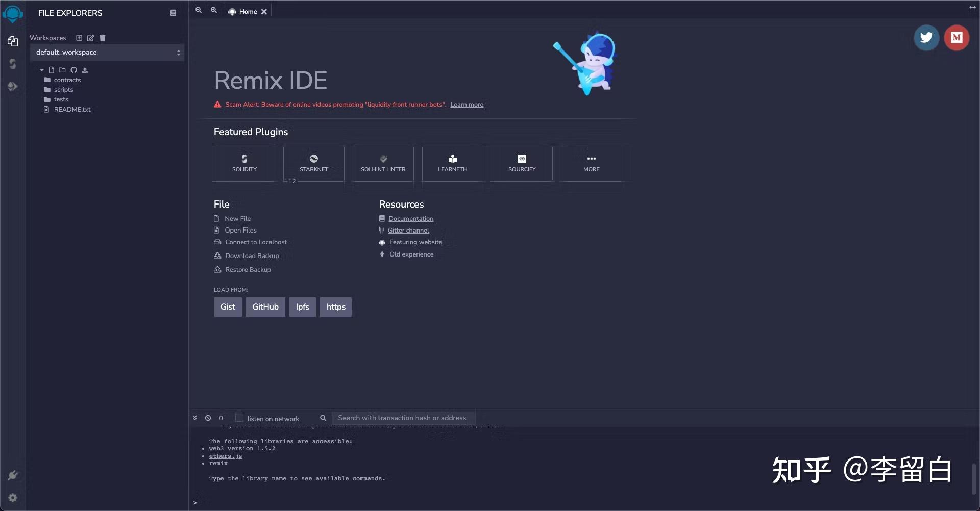Load from GitHub button
The height and width of the screenshot is (511, 980).
pyautogui.click(x=265, y=307)
